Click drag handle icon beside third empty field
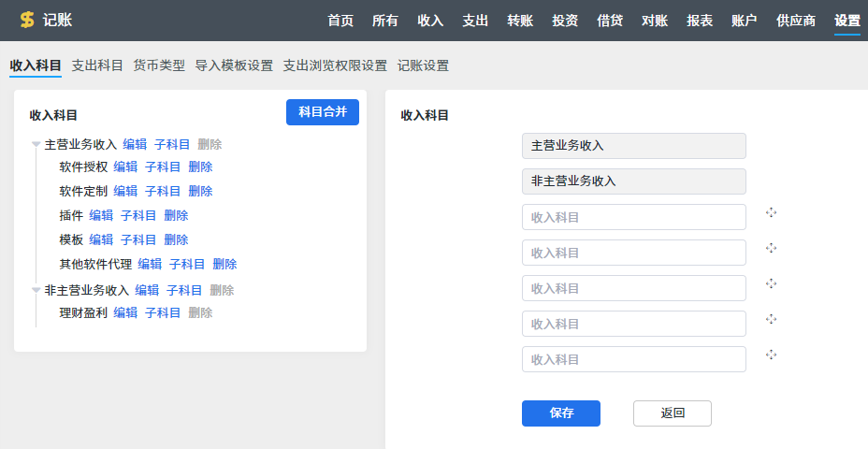This screenshot has width=868, height=449. coord(771,283)
